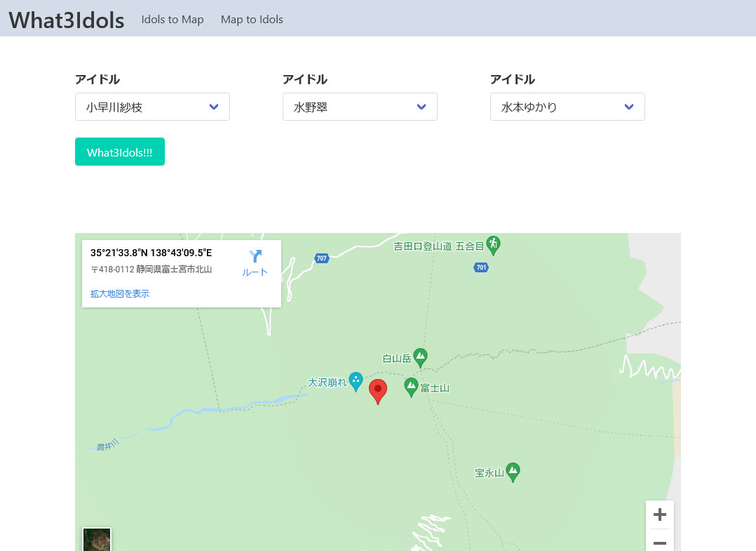Select the 富士山 mountain marker icon
Screen dimensions: 756x551
411,387
